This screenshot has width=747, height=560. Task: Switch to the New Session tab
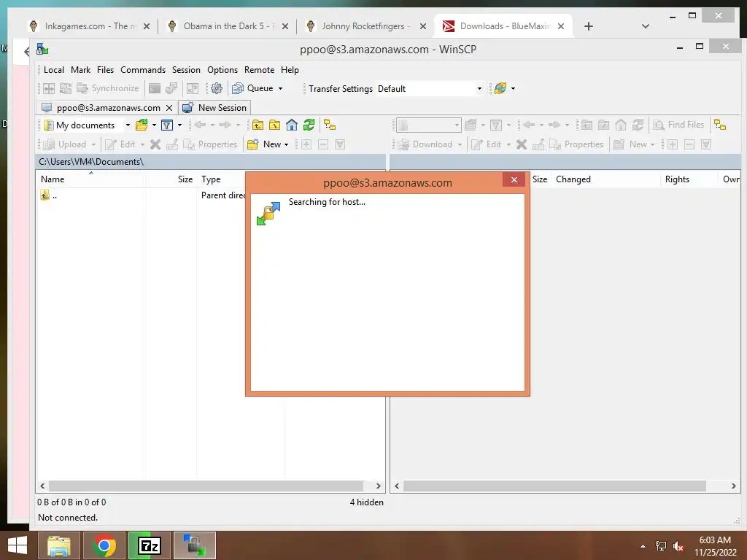215,108
